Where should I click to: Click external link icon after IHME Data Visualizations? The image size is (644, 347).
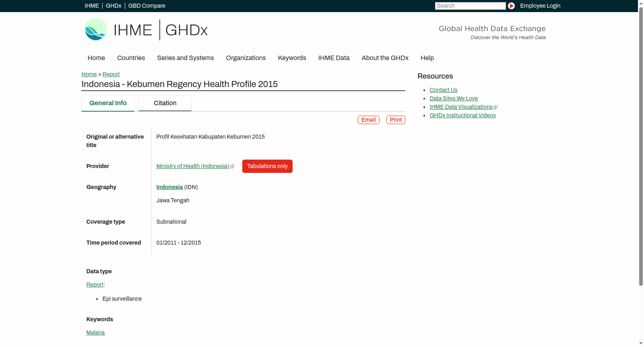495,107
